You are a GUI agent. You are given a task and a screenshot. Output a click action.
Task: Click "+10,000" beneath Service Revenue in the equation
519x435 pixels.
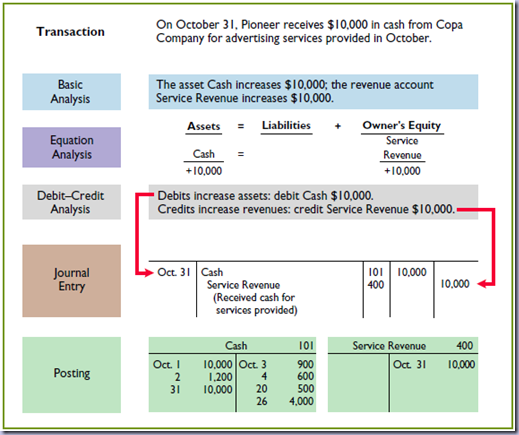coord(402,171)
